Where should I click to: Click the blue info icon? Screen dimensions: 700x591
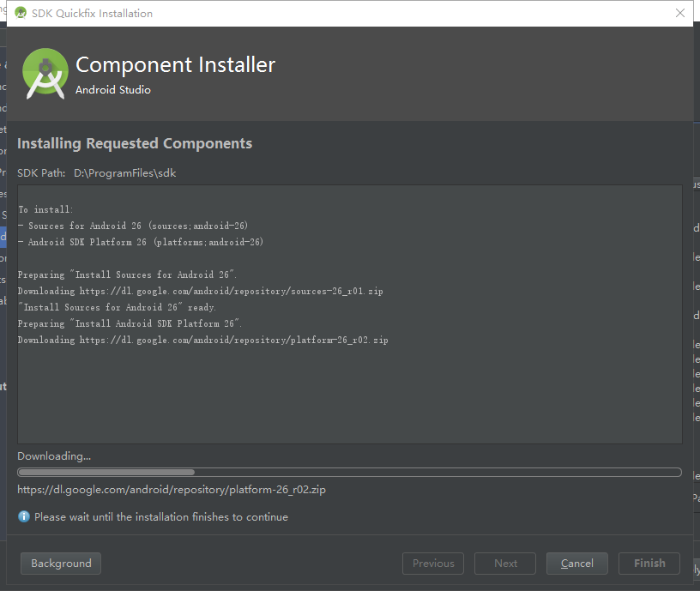(24, 516)
